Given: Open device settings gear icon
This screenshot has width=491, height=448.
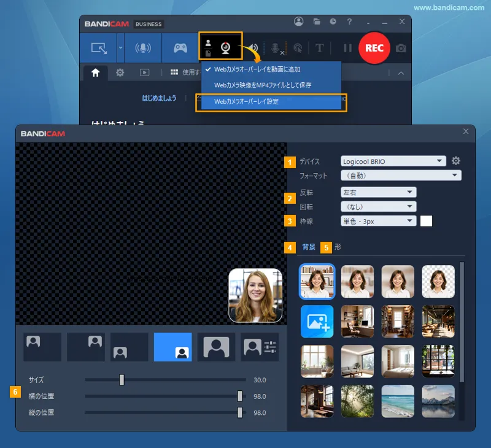Looking at the screenshot, I should click(455, 161).
